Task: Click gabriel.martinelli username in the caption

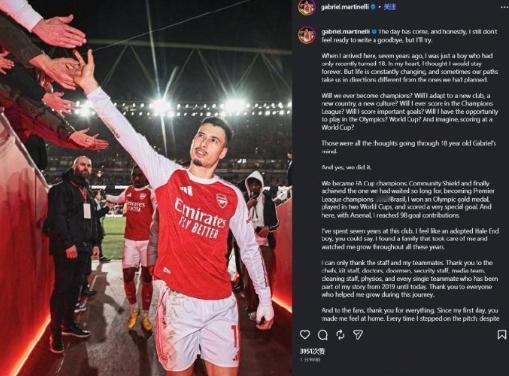Action: pos(346,32)
